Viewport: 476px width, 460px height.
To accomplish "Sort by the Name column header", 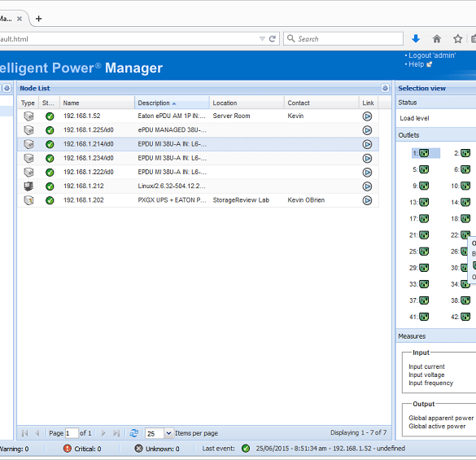I will click(x=97, y=103).
